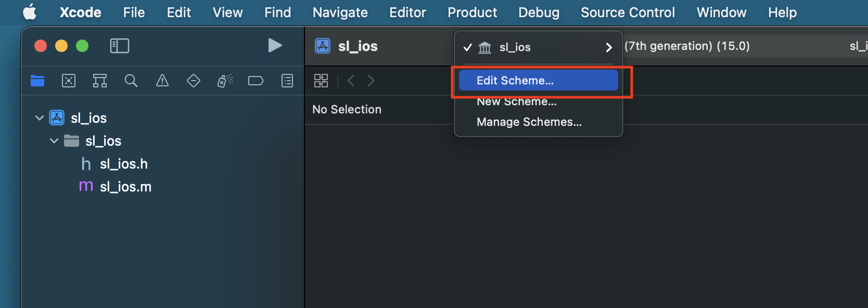Open the Product menu
Screen dimensions: 868x308
473,12
